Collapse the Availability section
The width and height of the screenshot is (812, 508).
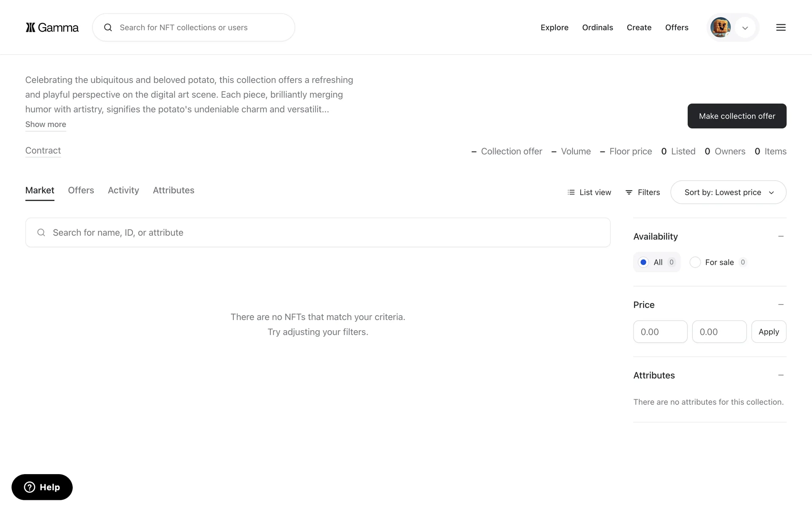(x=781, y=236)
